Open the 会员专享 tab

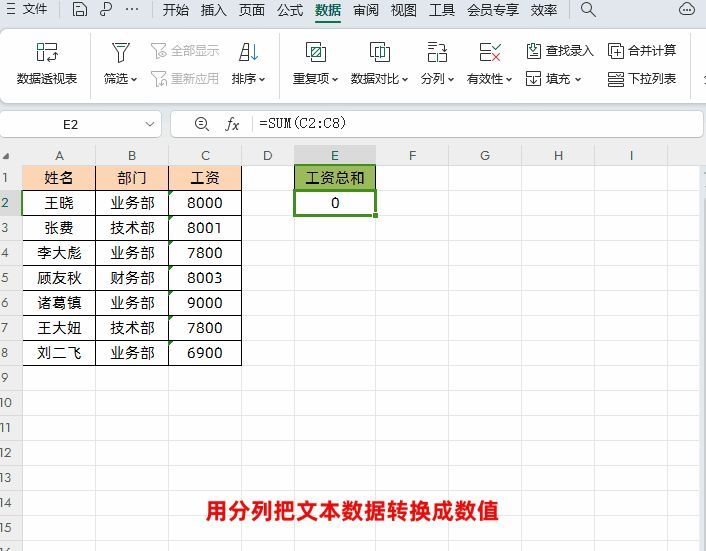tap(493, 9)
